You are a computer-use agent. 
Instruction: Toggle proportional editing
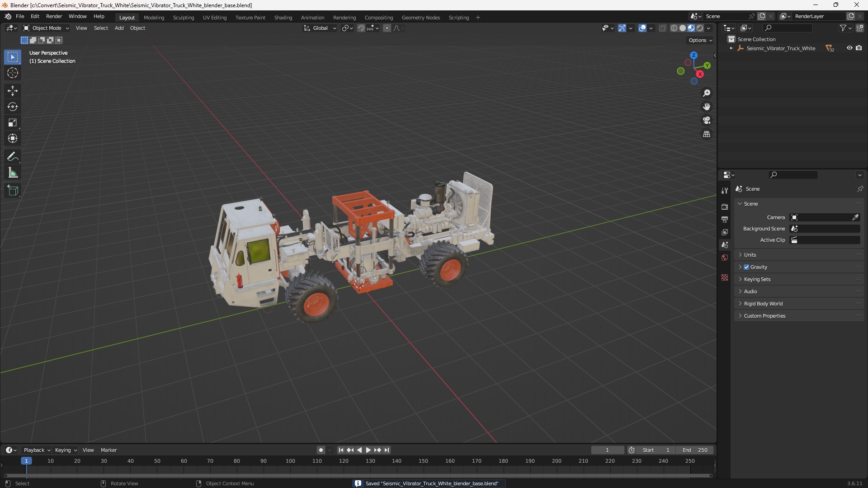(387, 28)
